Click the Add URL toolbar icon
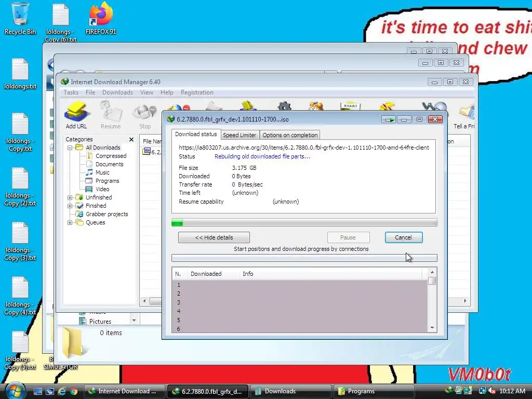532x399 pixels. 76,115
